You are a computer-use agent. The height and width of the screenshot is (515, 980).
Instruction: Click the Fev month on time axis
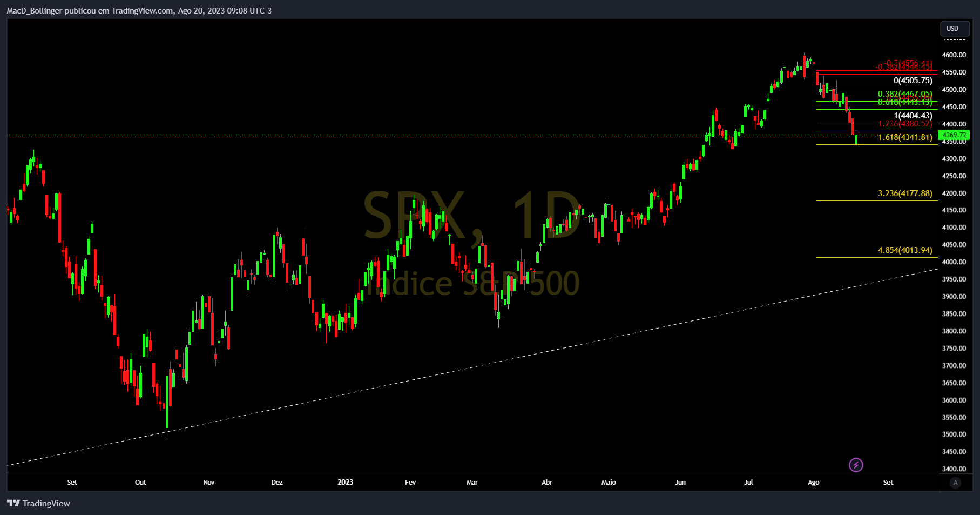410,483
